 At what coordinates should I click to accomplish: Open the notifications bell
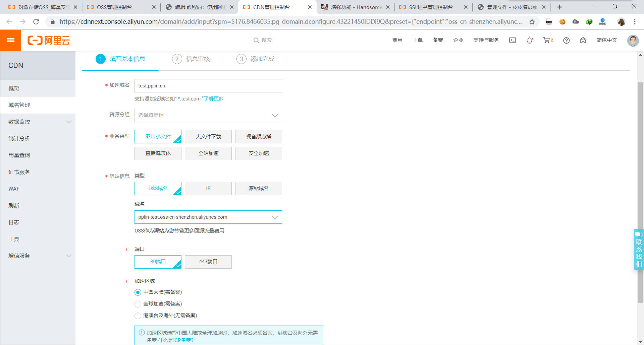pyautogui.click(x=529, y=40)
